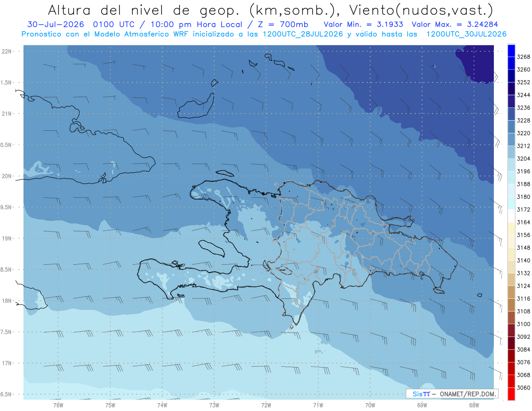
Task: Click the legend value '3060'
Action: coord(524,388)
